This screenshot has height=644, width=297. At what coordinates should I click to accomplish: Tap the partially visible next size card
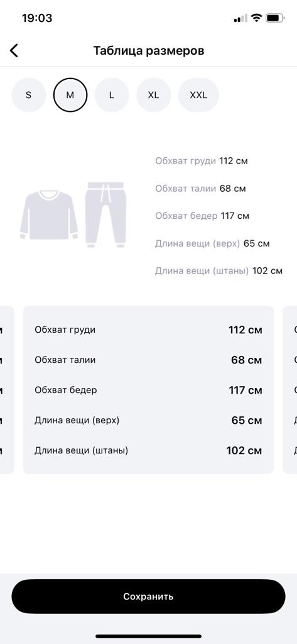tap(290, 390)
